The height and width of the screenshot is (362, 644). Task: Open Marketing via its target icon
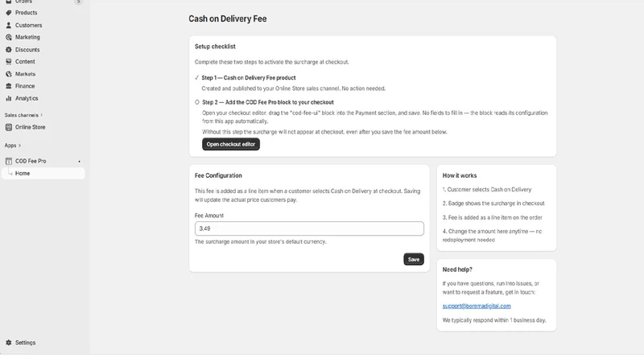[9, 37]
